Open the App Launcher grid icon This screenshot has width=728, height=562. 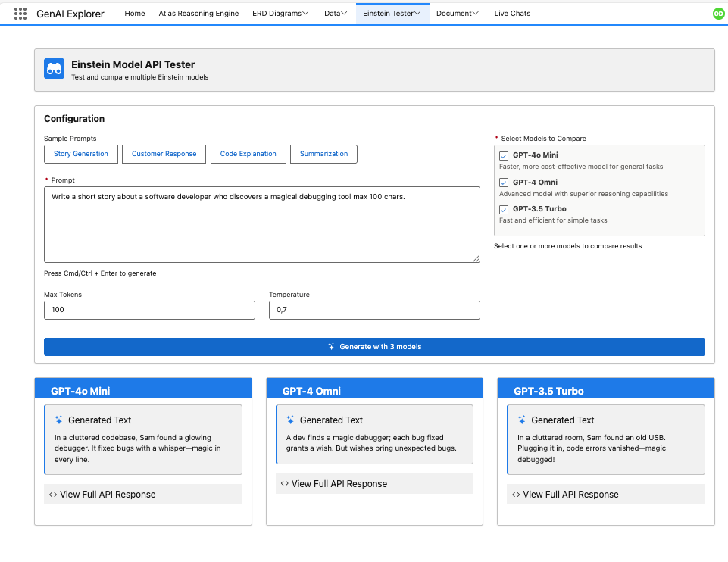[x=20, y=14]
